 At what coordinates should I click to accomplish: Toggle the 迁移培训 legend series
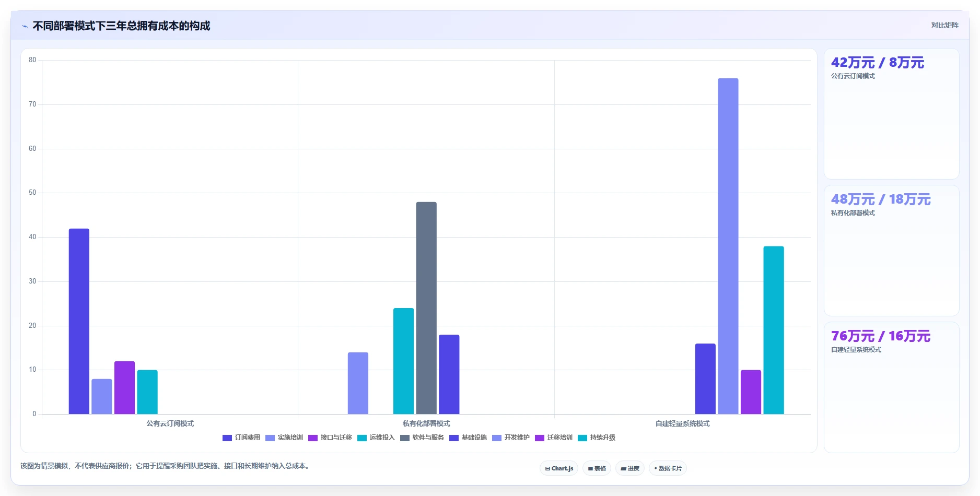coord(554,438)
